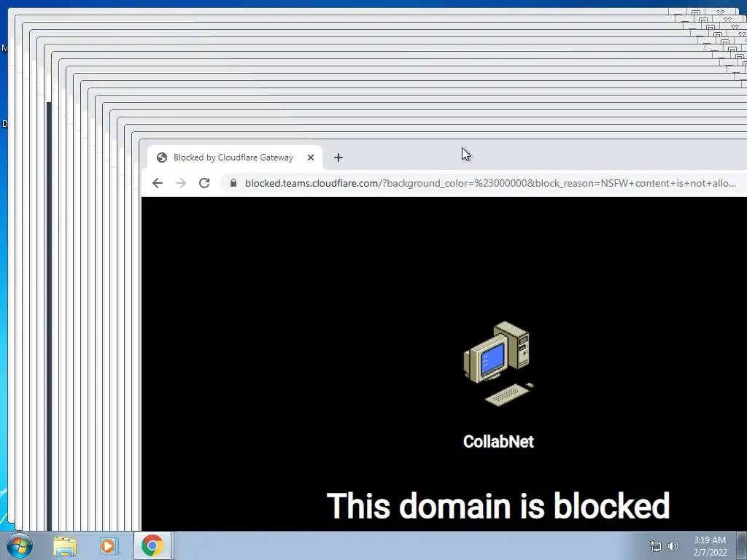Go back using Chrome's back arrow
Image resolution: width=747 pixels, height=560 pixels.
pos(158,183)
